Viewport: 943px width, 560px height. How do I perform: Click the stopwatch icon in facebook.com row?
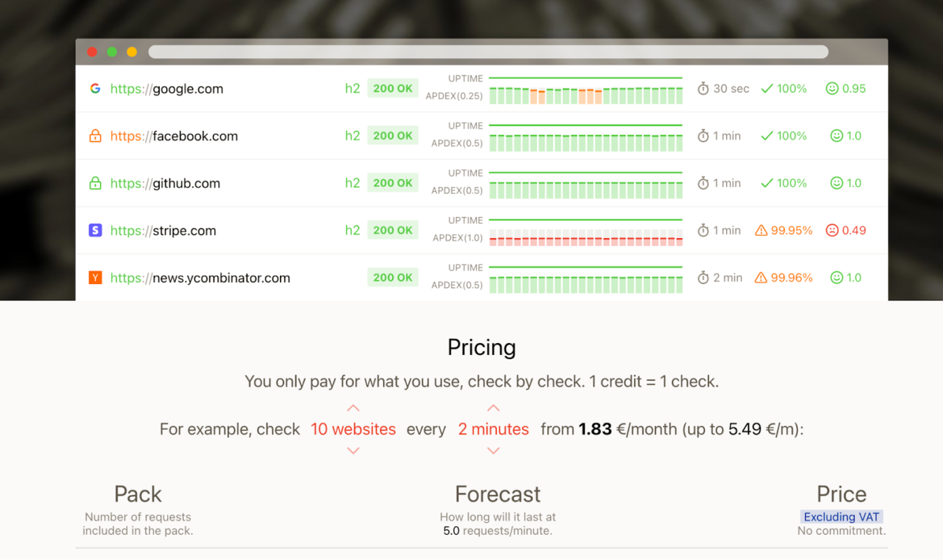pos(703,136)
